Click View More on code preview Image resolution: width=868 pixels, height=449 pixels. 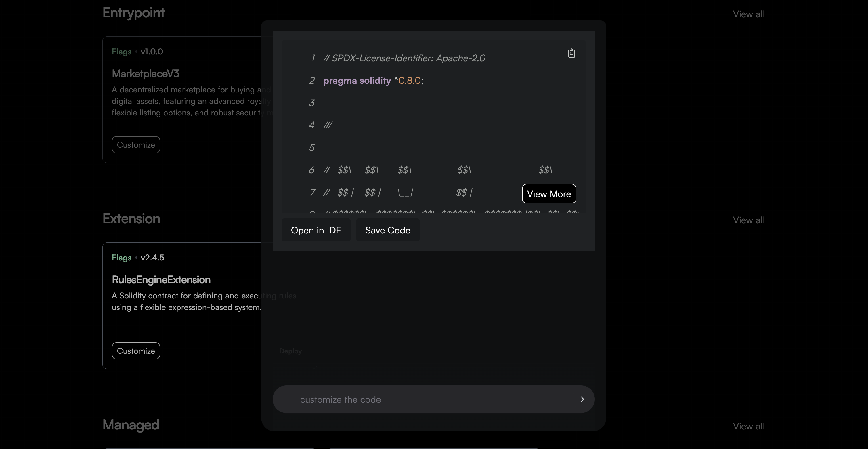pyautogui.click(x=549, y=194)
